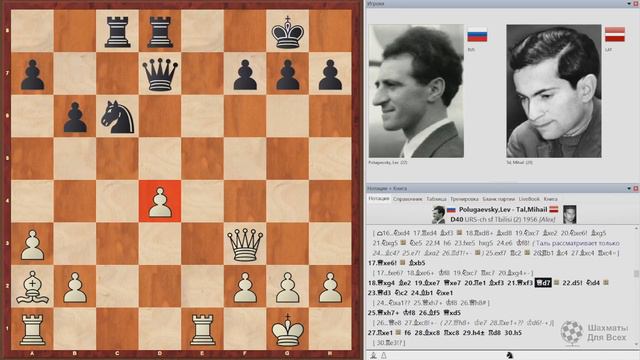Select the black pawn on h7

330,74
